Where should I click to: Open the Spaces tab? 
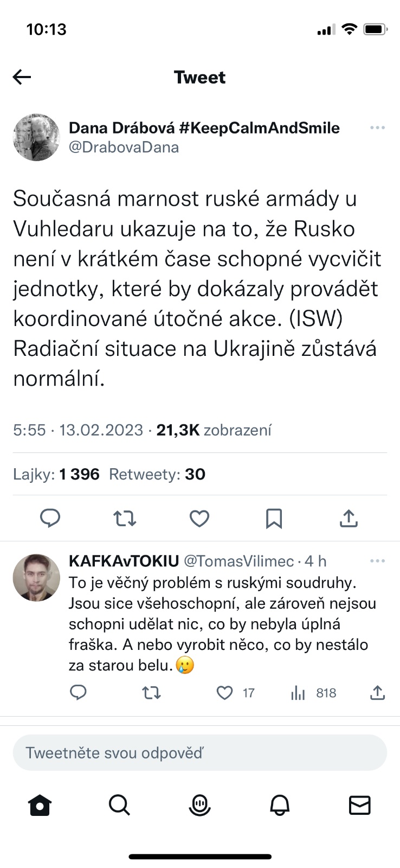point(199,805)
